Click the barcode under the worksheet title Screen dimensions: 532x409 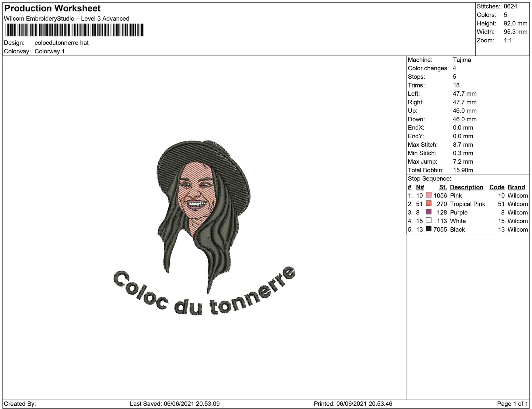75,30
